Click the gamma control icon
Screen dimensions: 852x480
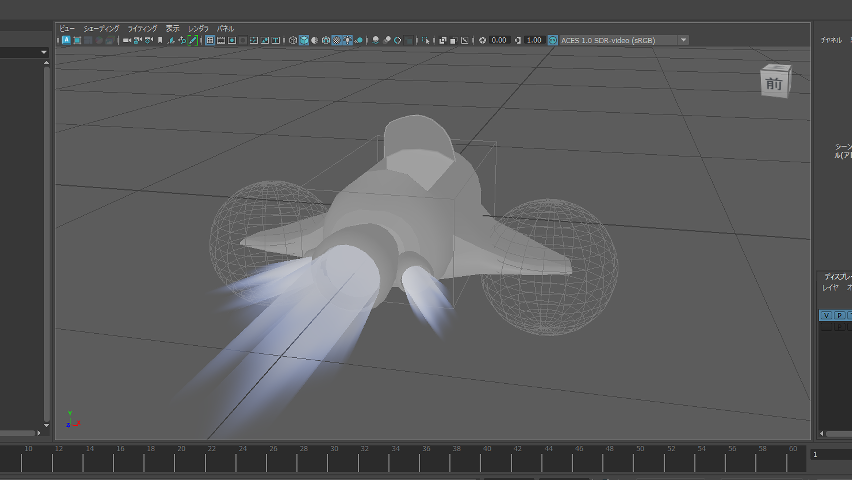[x=518, y=41]
